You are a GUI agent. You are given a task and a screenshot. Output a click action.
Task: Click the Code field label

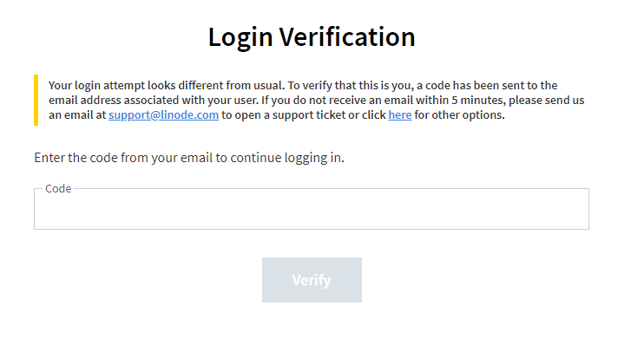pyautogui.click(x=58, y=188)
